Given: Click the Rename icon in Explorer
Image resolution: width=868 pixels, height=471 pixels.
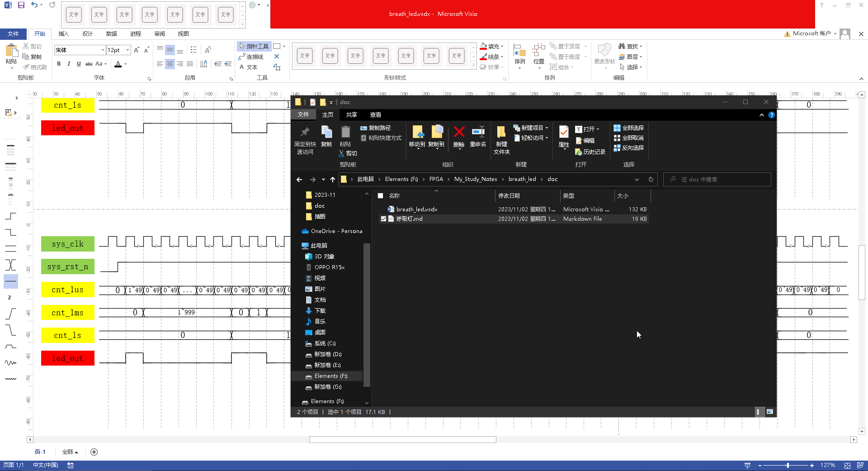Looking at the screenshot, I should pyautogui.click(x=478, y=137).
